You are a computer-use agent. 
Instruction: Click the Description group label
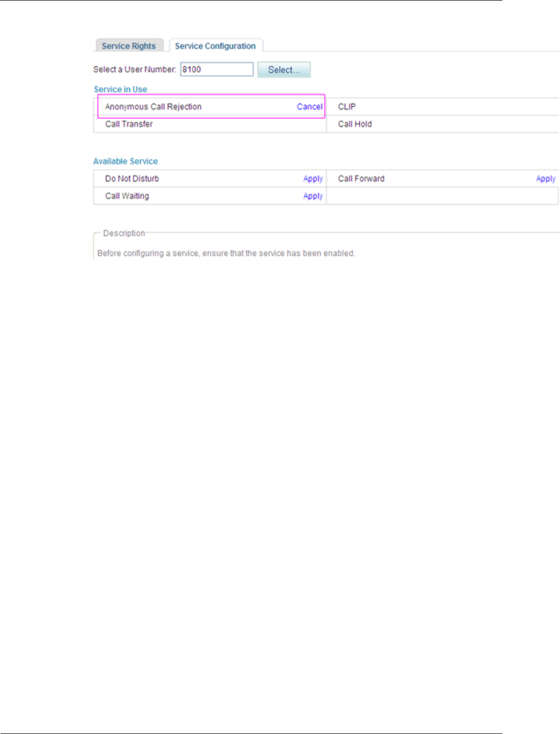(x=124, y=233)
